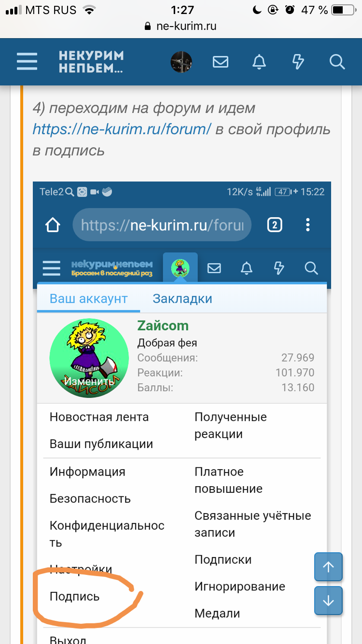Open the envelope messages icon in header
This screenshot has width=362, height=644.
[x=221, y=62]
